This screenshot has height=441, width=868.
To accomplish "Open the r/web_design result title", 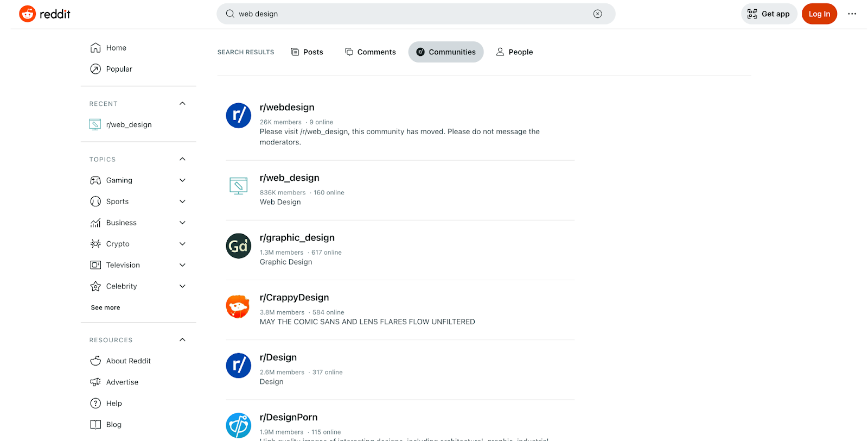I will tap(290, 178).
